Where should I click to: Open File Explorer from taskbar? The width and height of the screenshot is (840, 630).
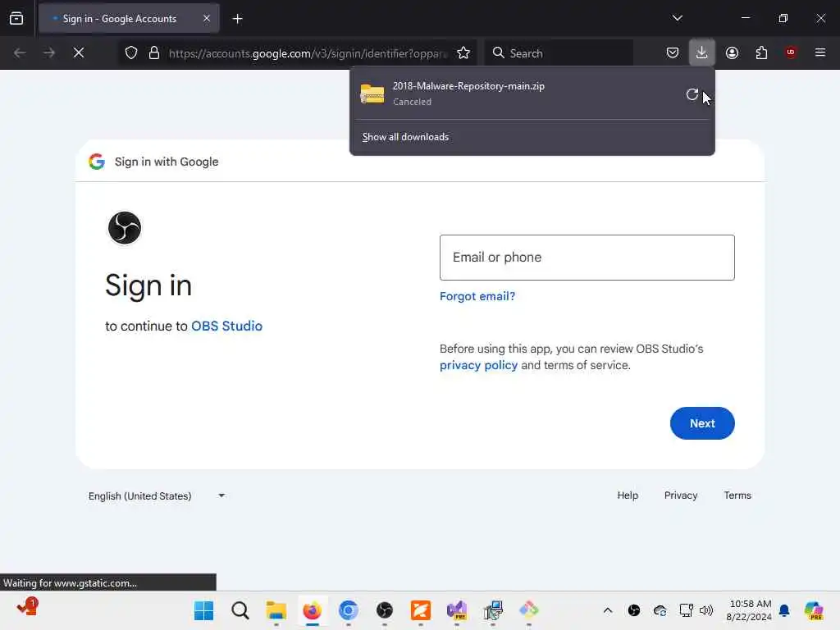pyautogui.click(x=276, y=610)
